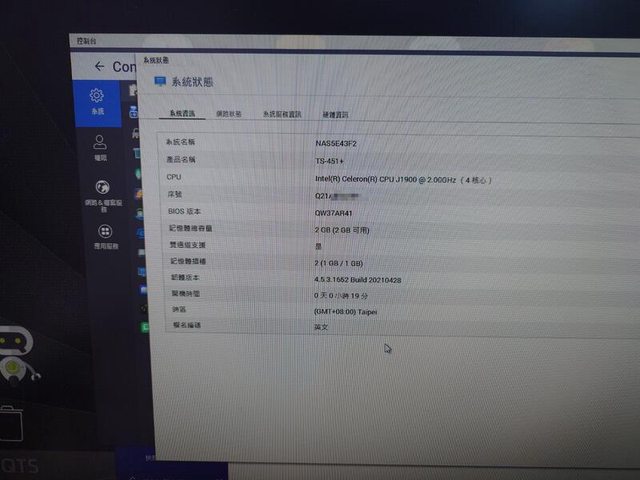The width and height of the screenshot is (640, 480).
Task: Switch to the 硬體資訊 tab
Action: tap(335, 115)
